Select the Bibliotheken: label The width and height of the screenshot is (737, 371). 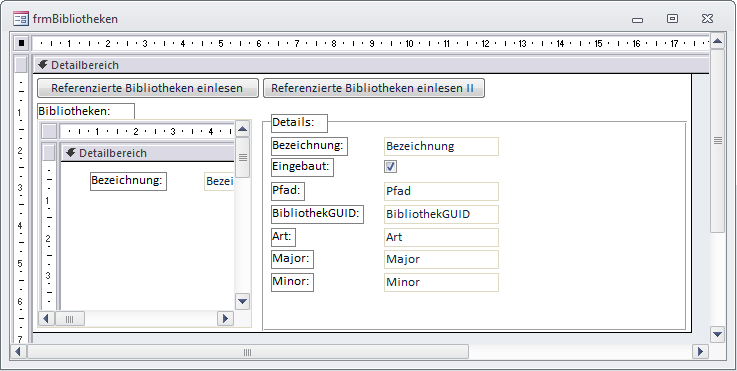86,111
